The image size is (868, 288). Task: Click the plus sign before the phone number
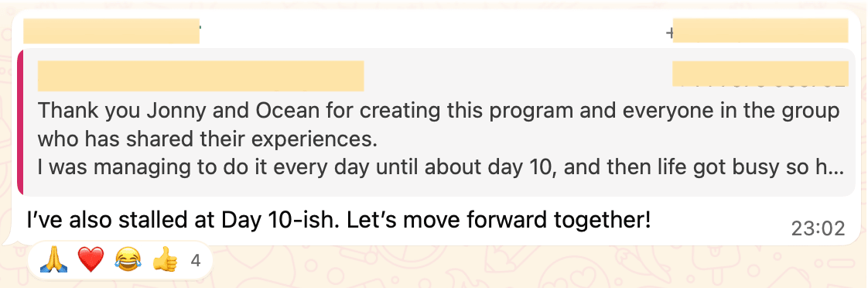[669, 33]
